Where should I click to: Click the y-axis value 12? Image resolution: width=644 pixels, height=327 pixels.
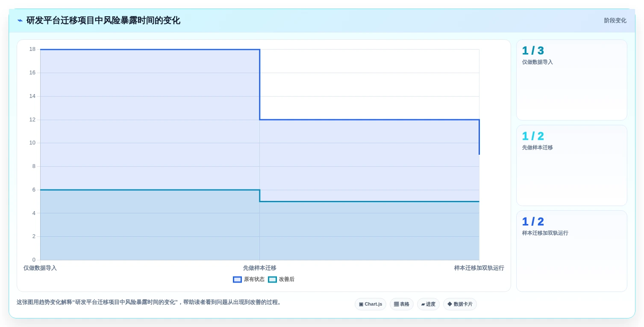[x=32, y=119]
